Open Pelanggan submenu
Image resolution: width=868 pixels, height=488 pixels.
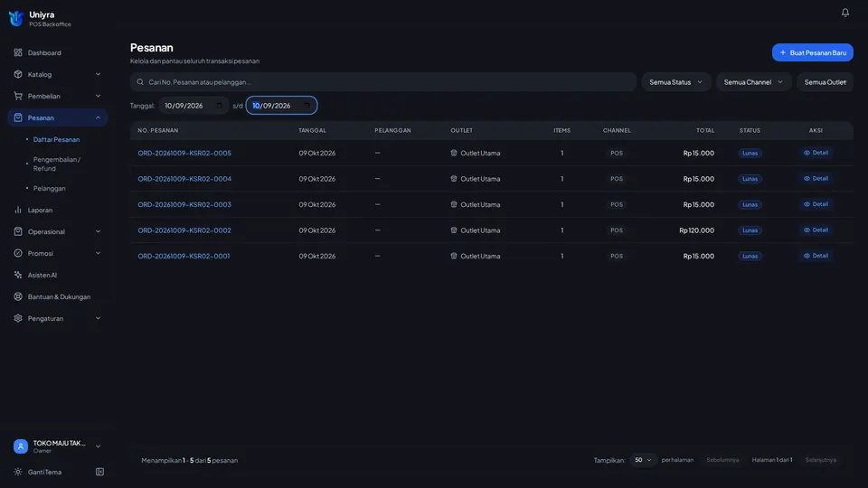pos(49,188)
